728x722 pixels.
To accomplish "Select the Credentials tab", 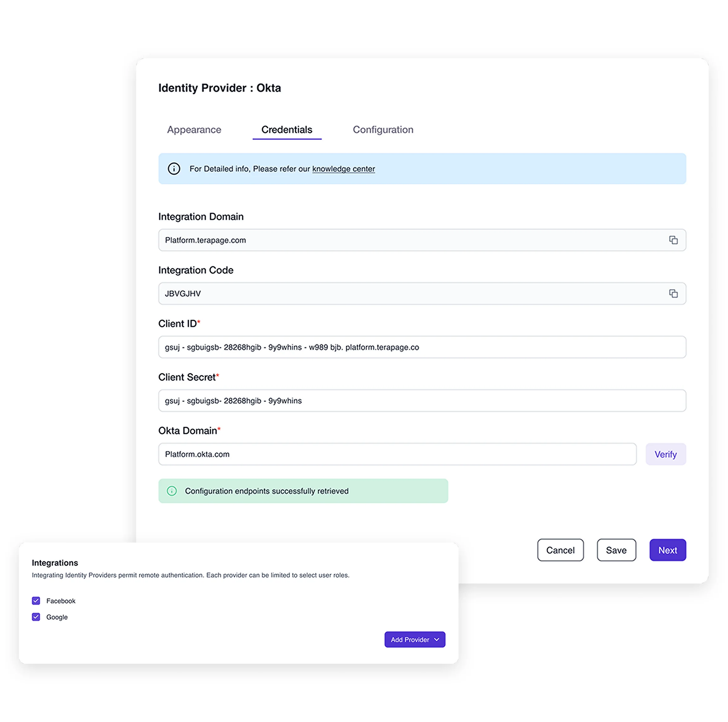I will click(287, 130).
